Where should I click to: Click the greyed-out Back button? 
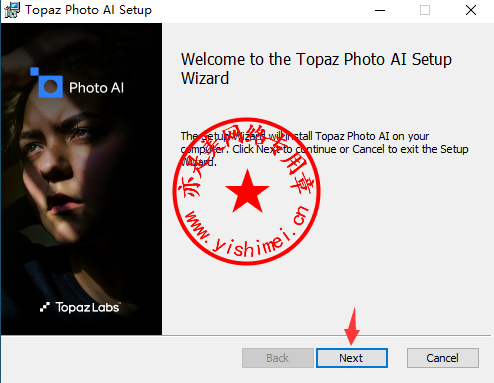(278, 358)
